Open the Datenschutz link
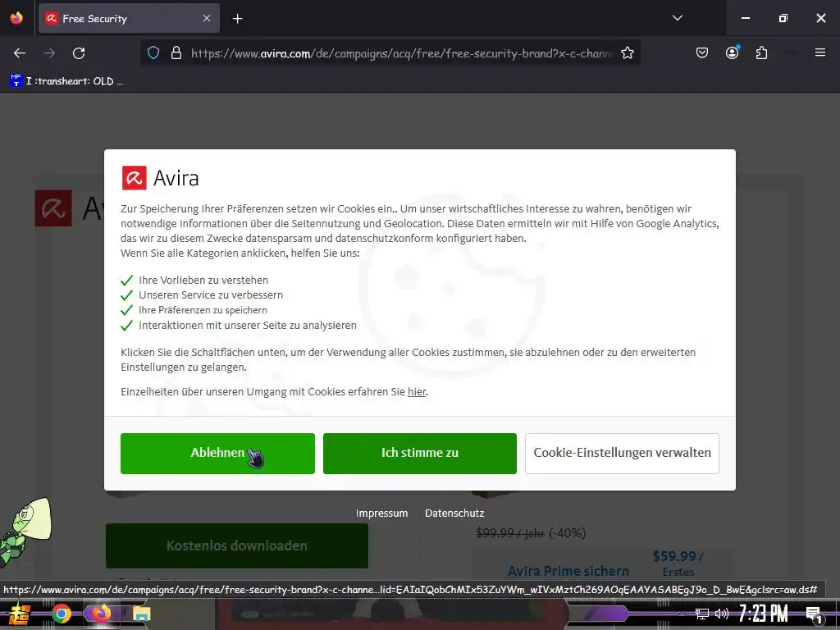The image size is (840, 630). tap(454, 514)
